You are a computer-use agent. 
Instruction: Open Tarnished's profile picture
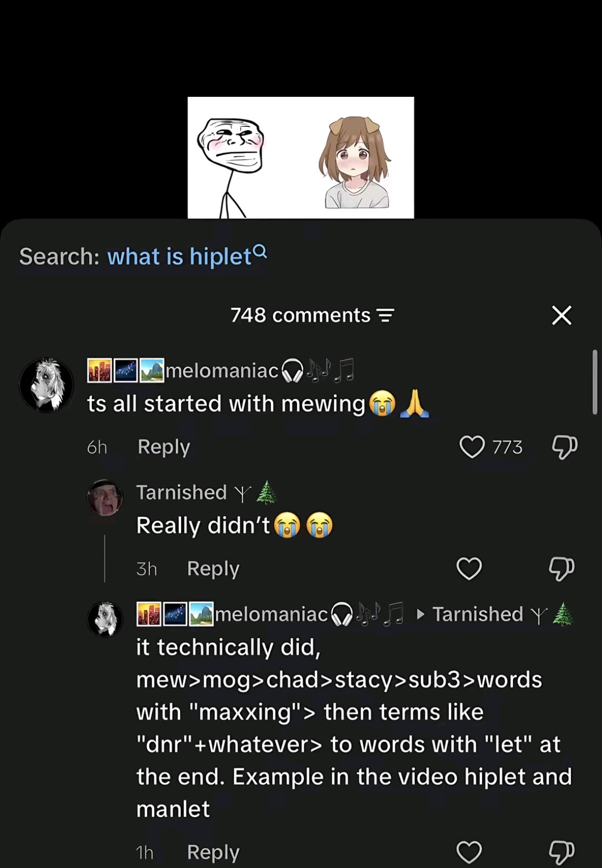[105, 498]
